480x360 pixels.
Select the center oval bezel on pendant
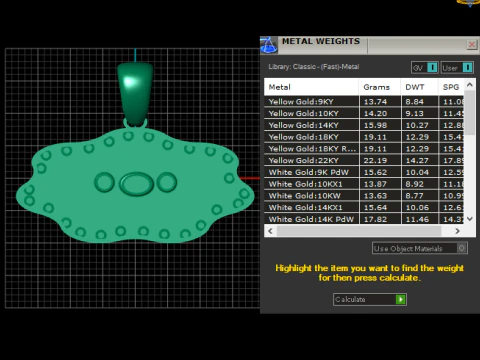136,184
